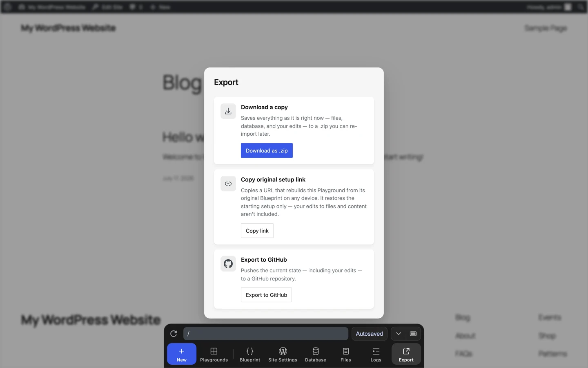Click the Export to GitHub button
Screen dimensions: 588x368
pyautogui.click(x=266, y=295)
